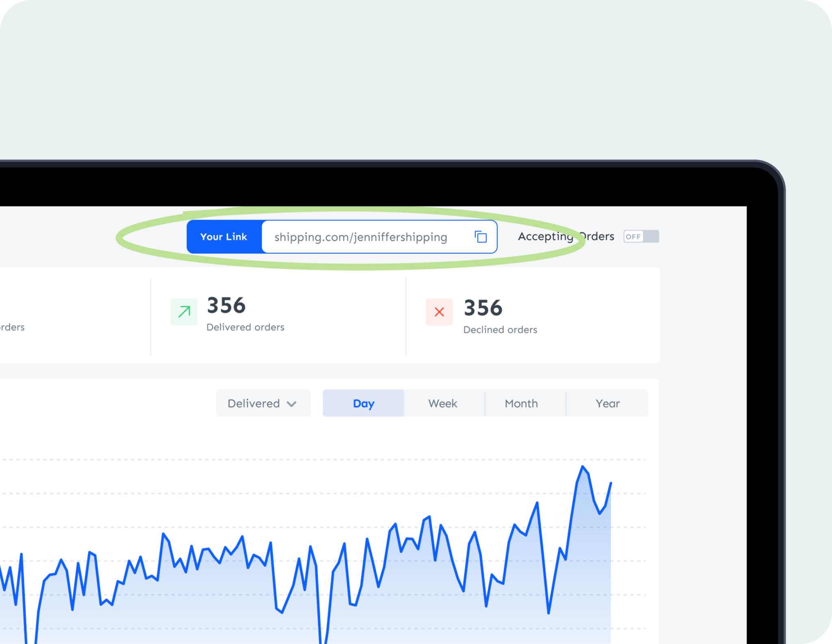The height and width of the screenshot is (644, 832).
Task: Click the Accepting Orders label text
Action: coord(565,236)
